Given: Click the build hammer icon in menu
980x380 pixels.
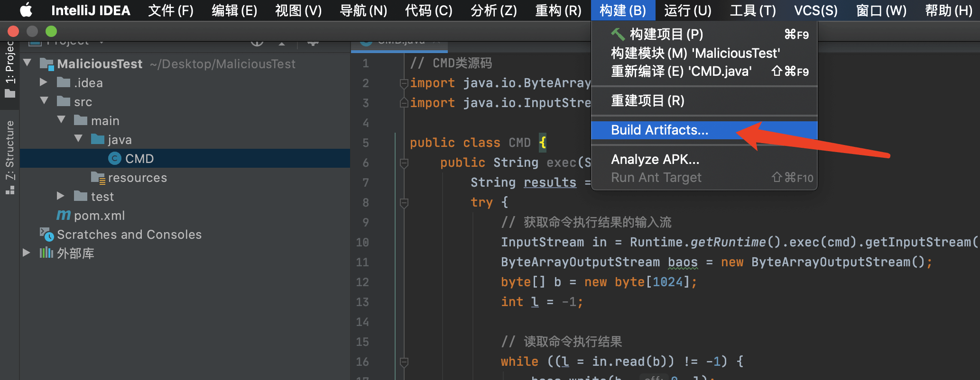Looking at the screenshot, I should pyautogui.click(x=618, y=34).
